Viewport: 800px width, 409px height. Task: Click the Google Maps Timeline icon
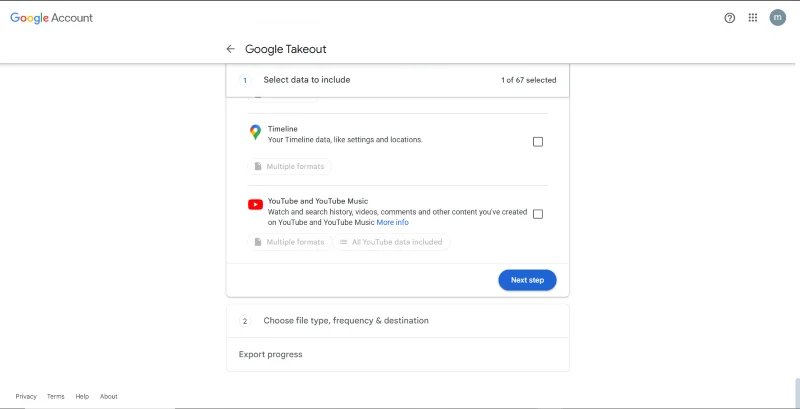tap(255, 133)
